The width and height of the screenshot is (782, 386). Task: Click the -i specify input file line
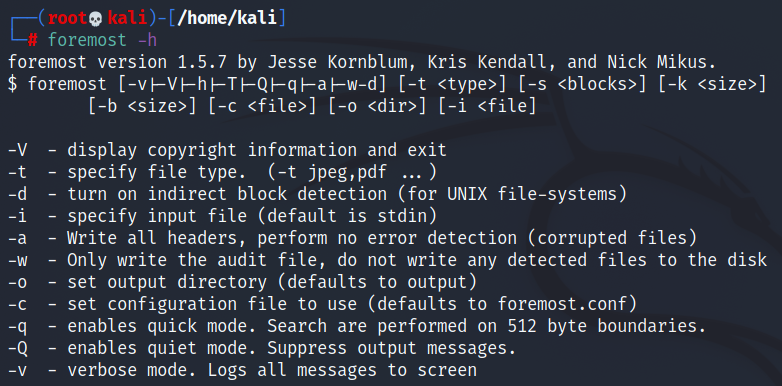click(222, 216)
